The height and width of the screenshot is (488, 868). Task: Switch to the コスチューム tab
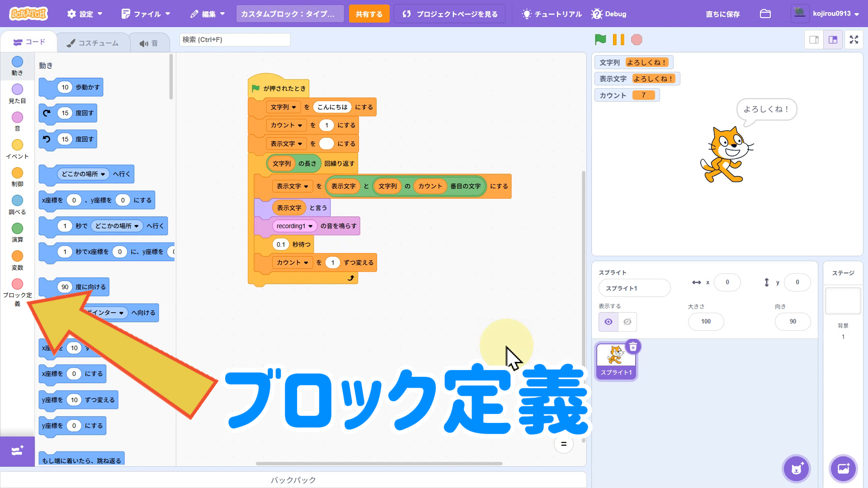(x=93, y=43)
